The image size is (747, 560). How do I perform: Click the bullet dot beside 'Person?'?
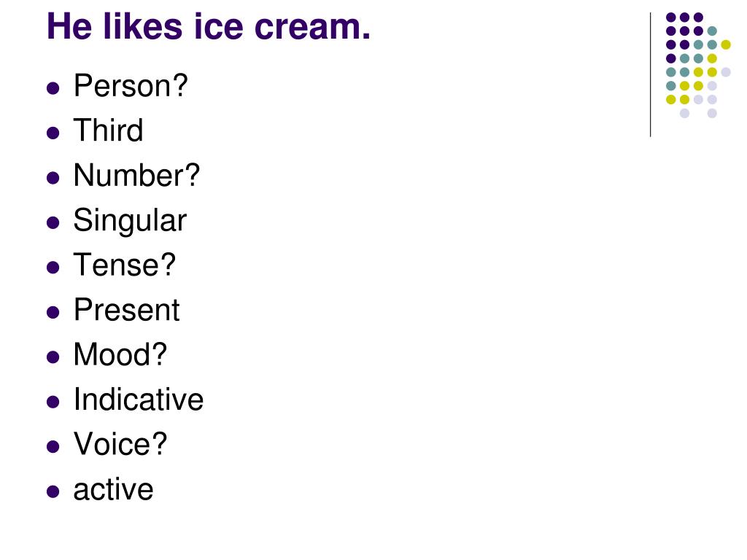coord(53,88)
